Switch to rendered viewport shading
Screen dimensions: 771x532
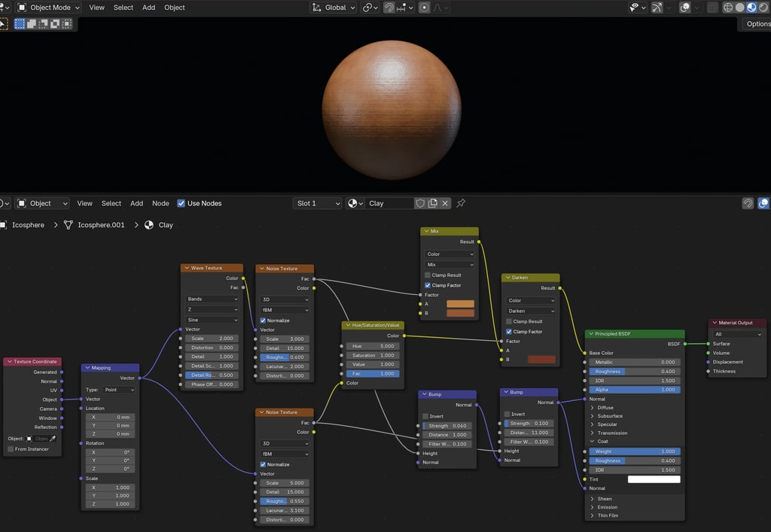click(x=763, y=8)
